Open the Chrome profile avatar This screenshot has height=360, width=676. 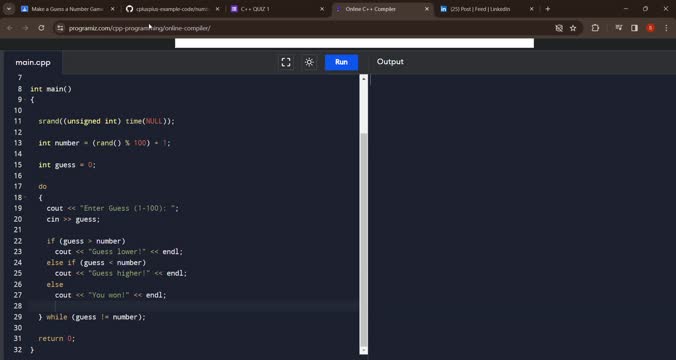pyautogui.click(x=650, y=28)
